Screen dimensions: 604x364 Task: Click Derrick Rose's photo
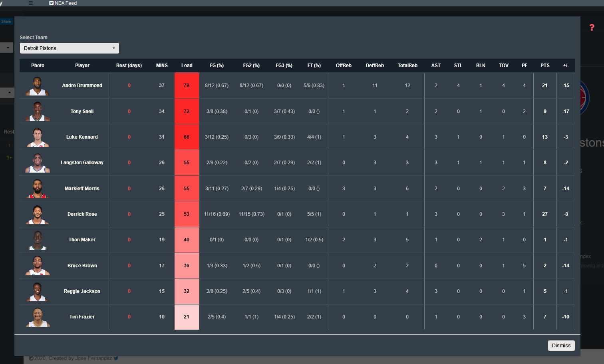coord(38,214)
